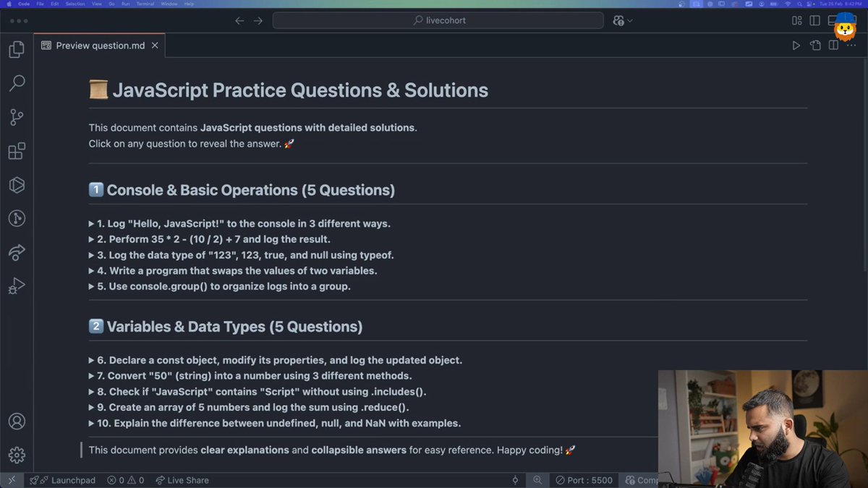Open the Copilot dropdown chevron
Screen dimensions: 868x488
tap(630, 21)
